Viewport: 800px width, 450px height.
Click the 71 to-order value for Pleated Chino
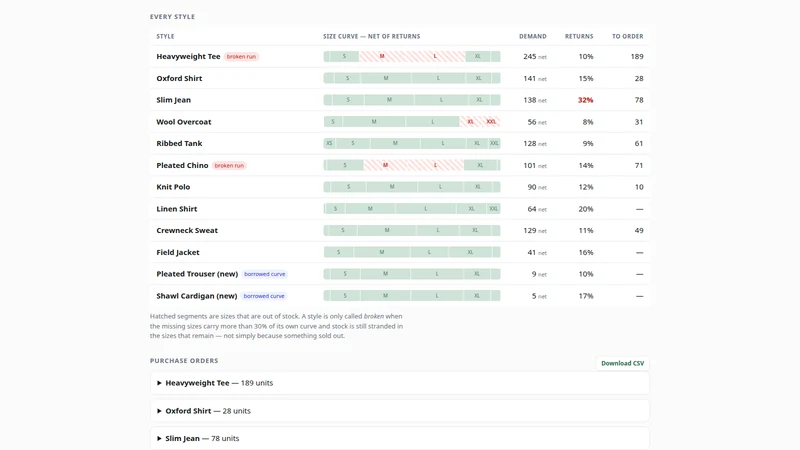(639, 165)
